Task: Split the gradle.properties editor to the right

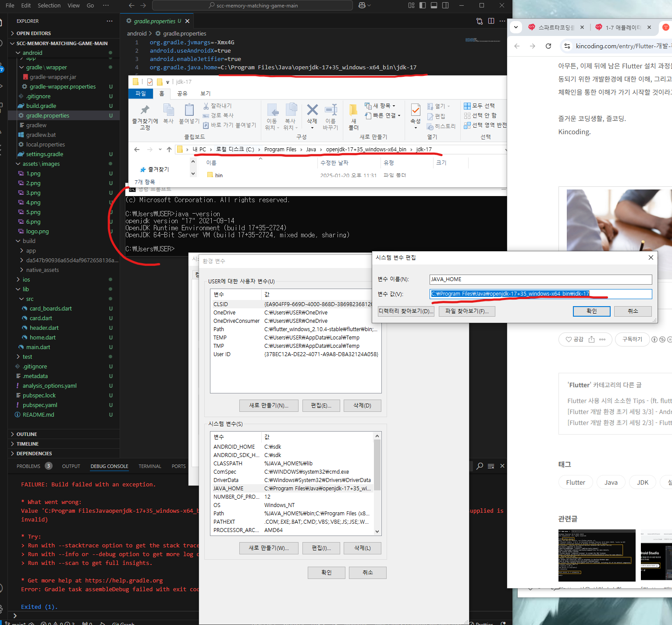Action: (491, 21)
